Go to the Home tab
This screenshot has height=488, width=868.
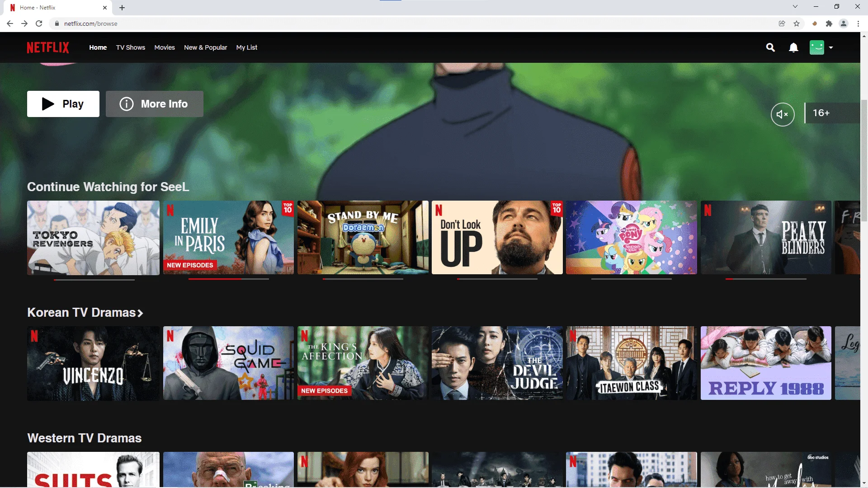click(x=98, y=47)
